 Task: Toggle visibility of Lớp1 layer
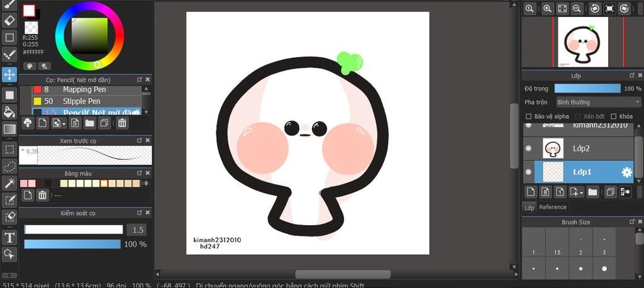point(528,172)
